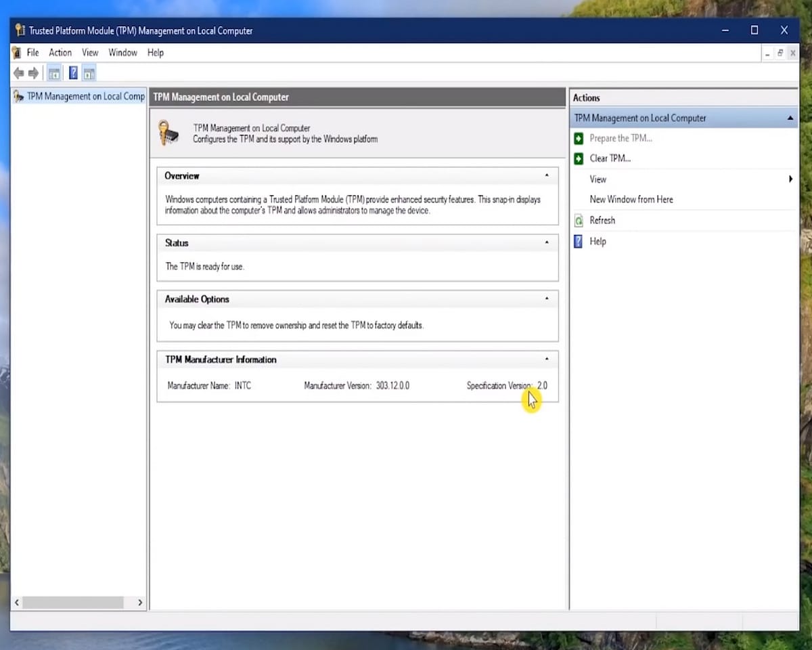The image size is (812, 650).
Task: Open the File menu
Action: [33, 53]
